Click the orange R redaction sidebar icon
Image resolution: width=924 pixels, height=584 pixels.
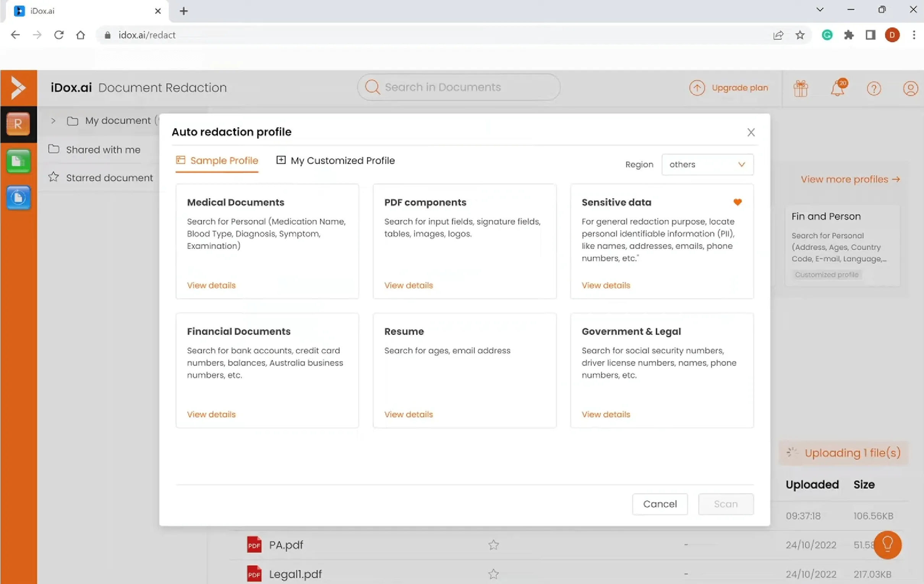[x=18, y=124]
